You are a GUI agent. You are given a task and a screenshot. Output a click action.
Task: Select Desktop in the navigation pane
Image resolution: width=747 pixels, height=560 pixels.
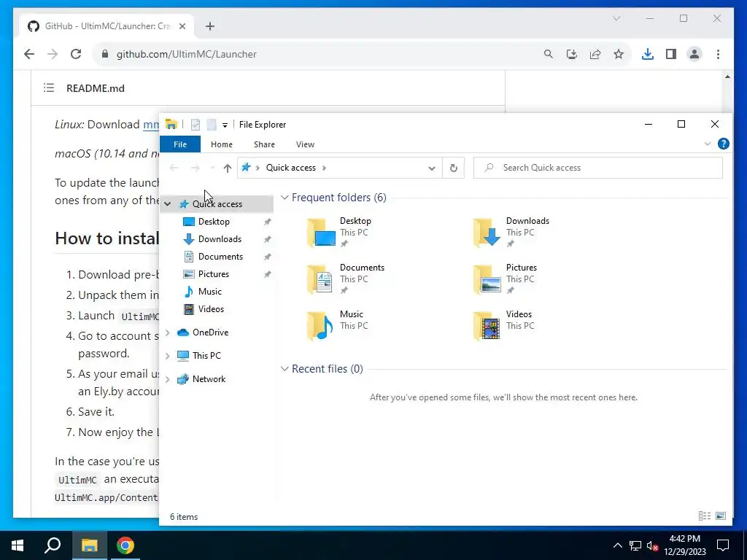click(x=214, y=222)
